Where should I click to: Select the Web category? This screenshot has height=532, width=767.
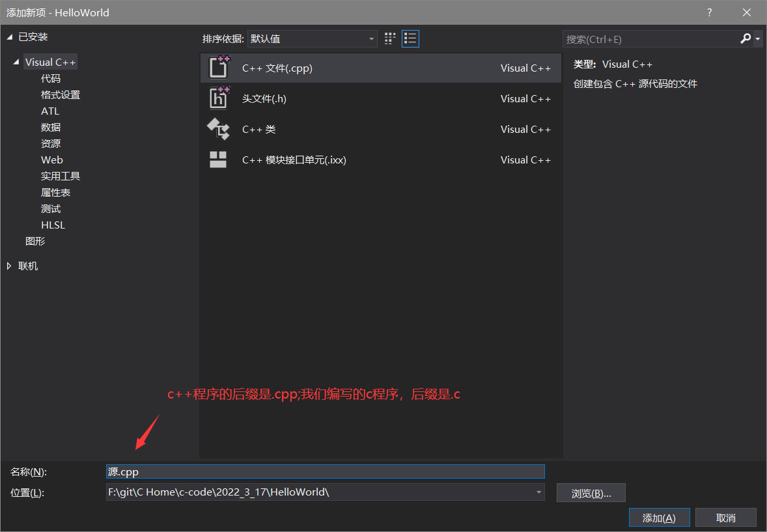pyautogui.click(x=52, y=160)
